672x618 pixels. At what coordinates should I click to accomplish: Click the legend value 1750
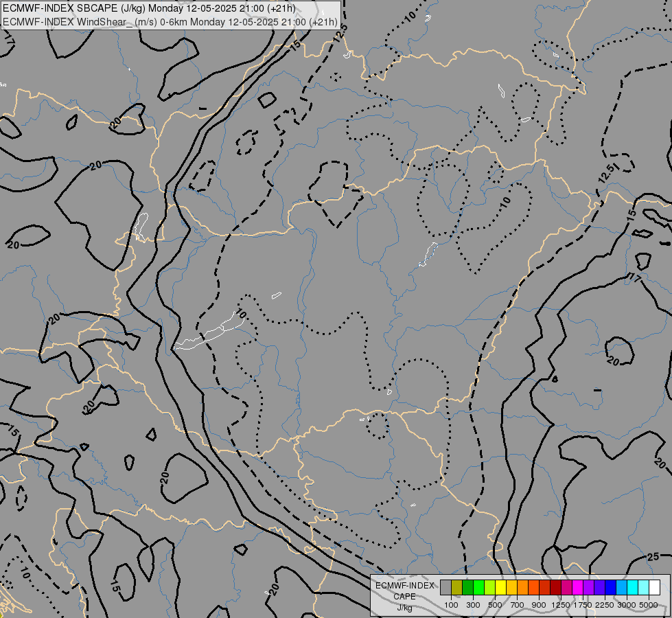click(x=583, y=605)
